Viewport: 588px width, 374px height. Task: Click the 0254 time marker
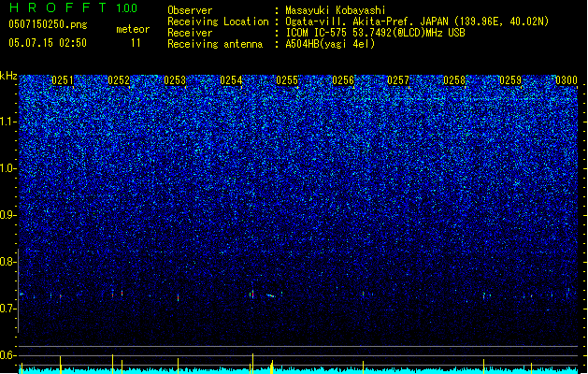tap(231, 80)
